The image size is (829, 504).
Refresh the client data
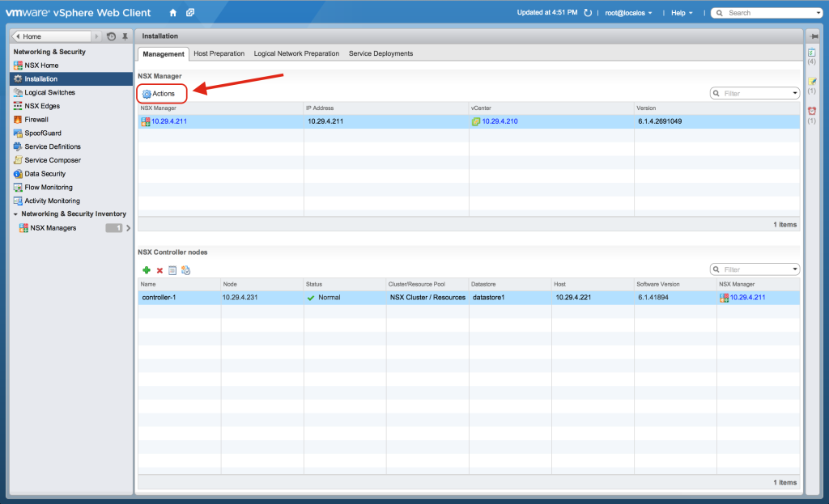pyautogui.click(x=588, y=13)
